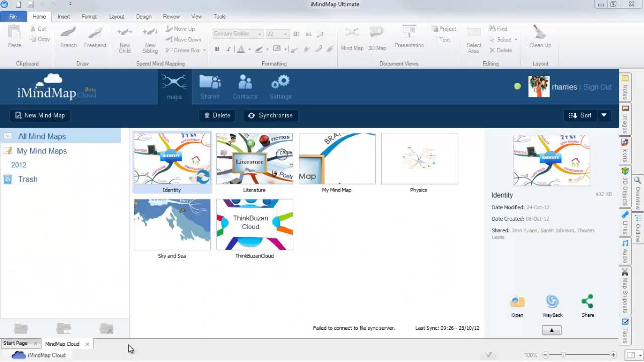Expand the Select dropdown in Editing
The height and width of the screenshot is (362, 644).
click(x=516, y=40)
